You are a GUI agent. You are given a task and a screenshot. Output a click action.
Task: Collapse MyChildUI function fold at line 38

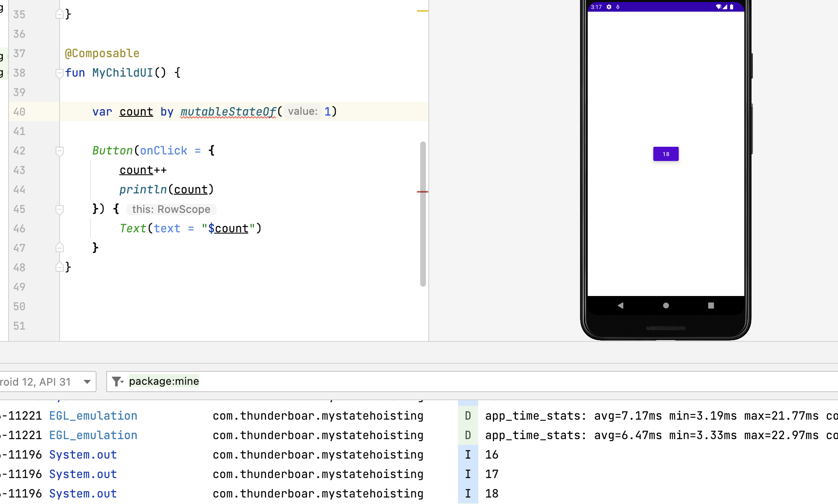click(59, 73)
